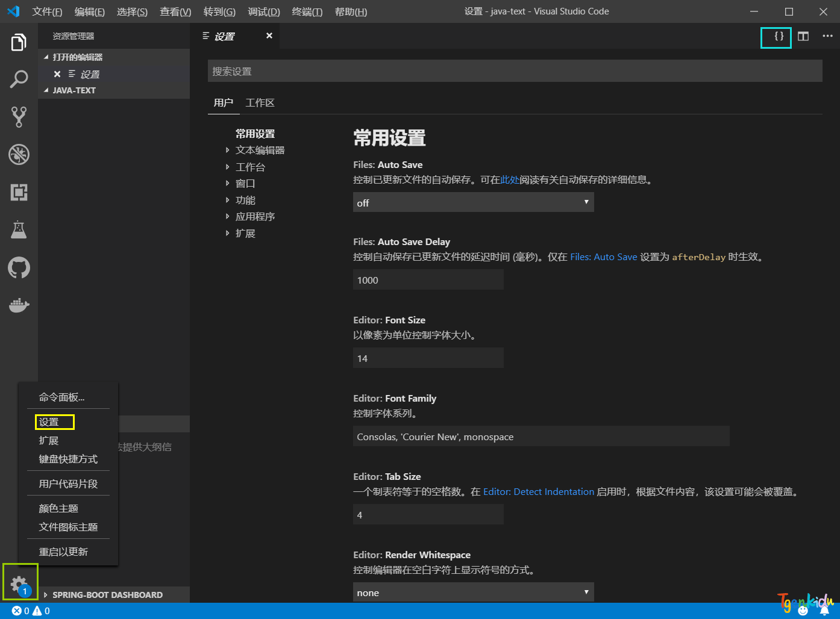This screenshot has height=619, width=840.
Task: Open the Render Whitespace dropdown
Action: coord(474,593)
